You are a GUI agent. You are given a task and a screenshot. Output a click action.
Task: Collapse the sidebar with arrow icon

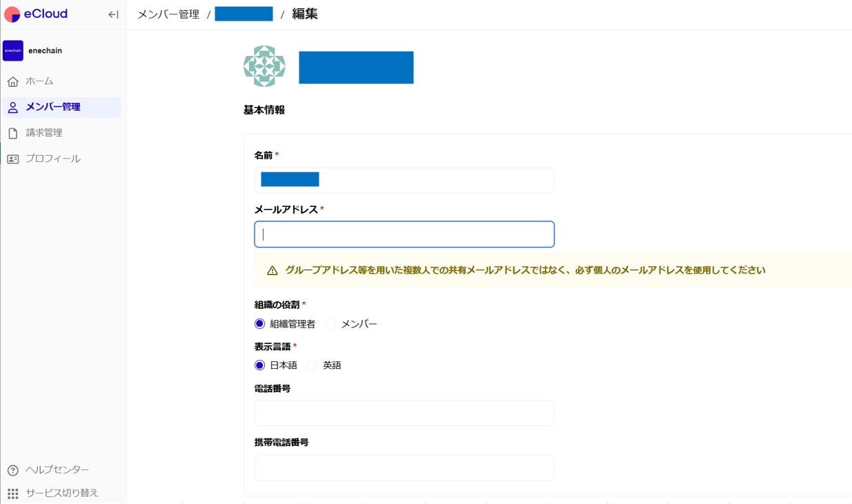[x=113, y=14]
